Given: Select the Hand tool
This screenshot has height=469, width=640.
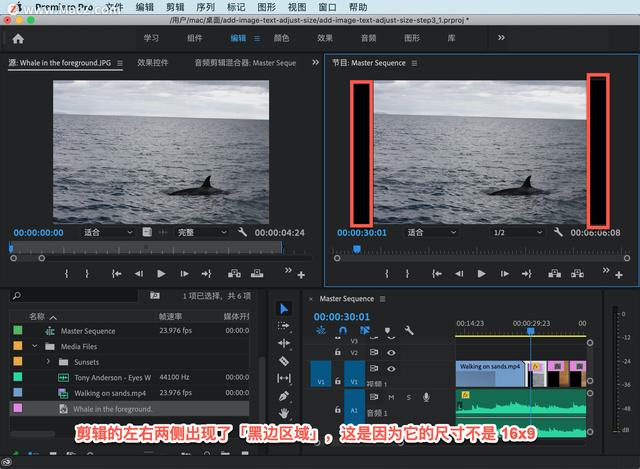Looking at the screenshot, I should [x=284, y=413].
